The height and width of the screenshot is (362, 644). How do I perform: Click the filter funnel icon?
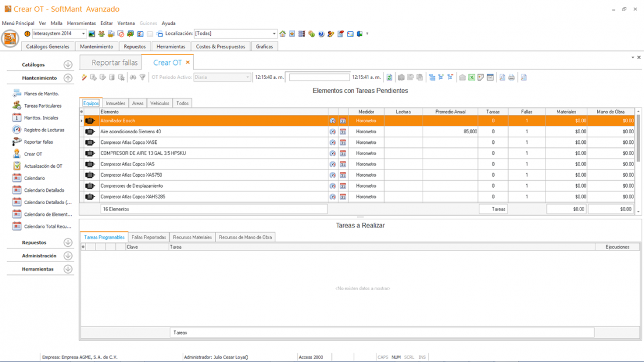tap(142, 77)
